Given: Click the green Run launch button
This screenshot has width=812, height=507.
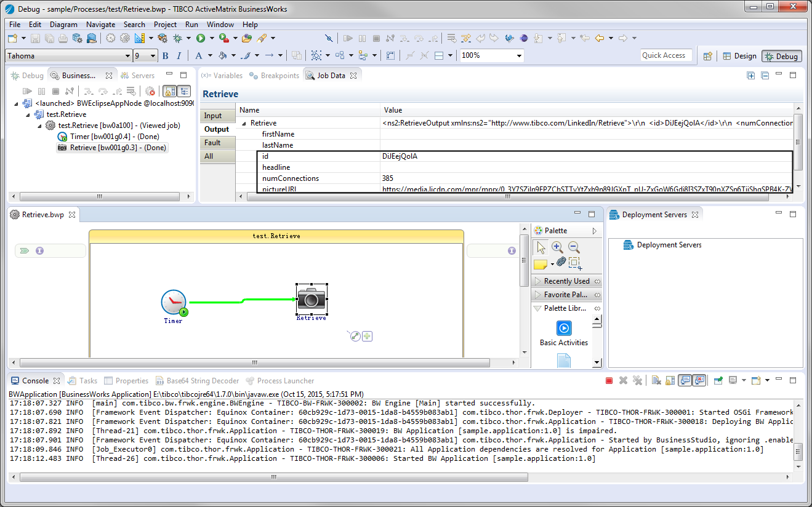Looking at the screenshot, I should pyautogui.click(x=201, y=38).
